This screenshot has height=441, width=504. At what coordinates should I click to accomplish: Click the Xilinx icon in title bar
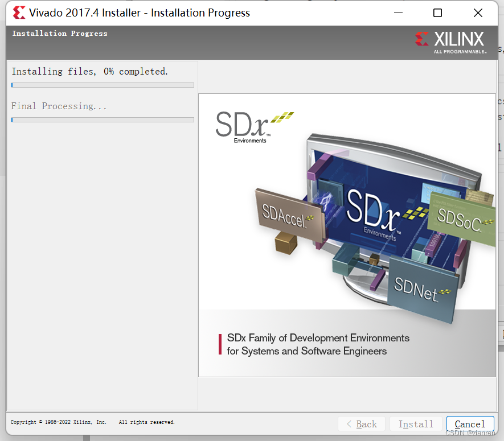point(19,13)
